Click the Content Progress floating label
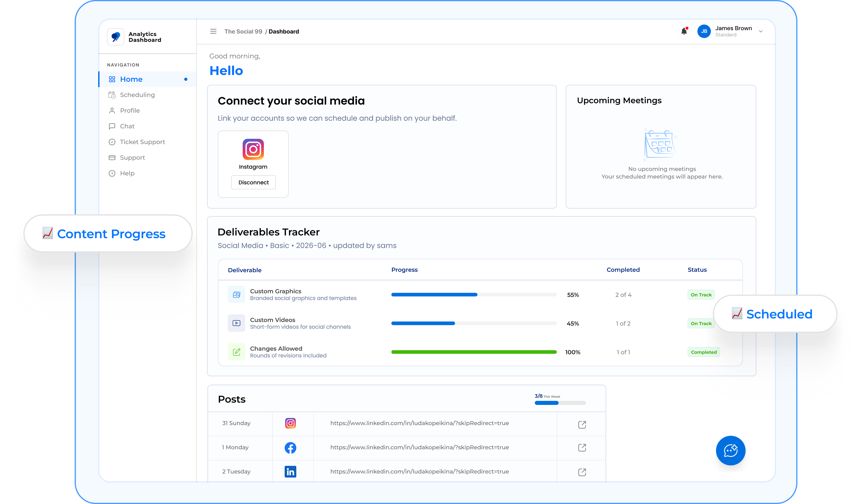Image resolution: width=861 pixels, height=504 pixels. click(108, 234)
